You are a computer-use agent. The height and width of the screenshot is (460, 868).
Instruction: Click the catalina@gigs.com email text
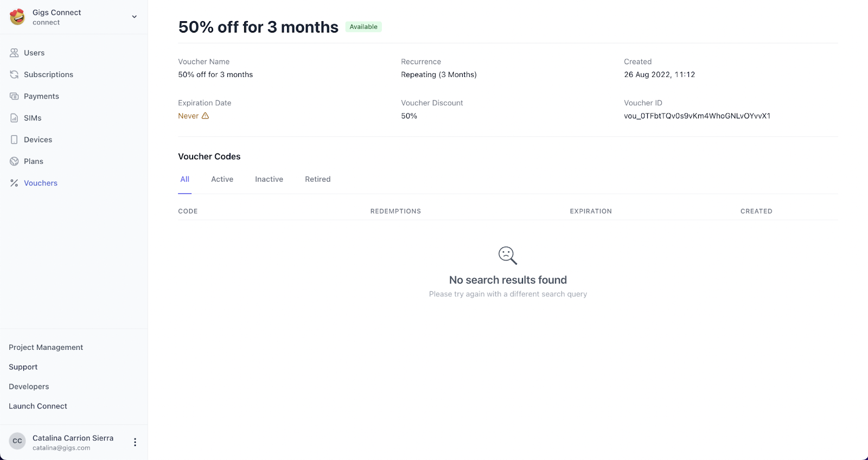click(x=61, y=448)
